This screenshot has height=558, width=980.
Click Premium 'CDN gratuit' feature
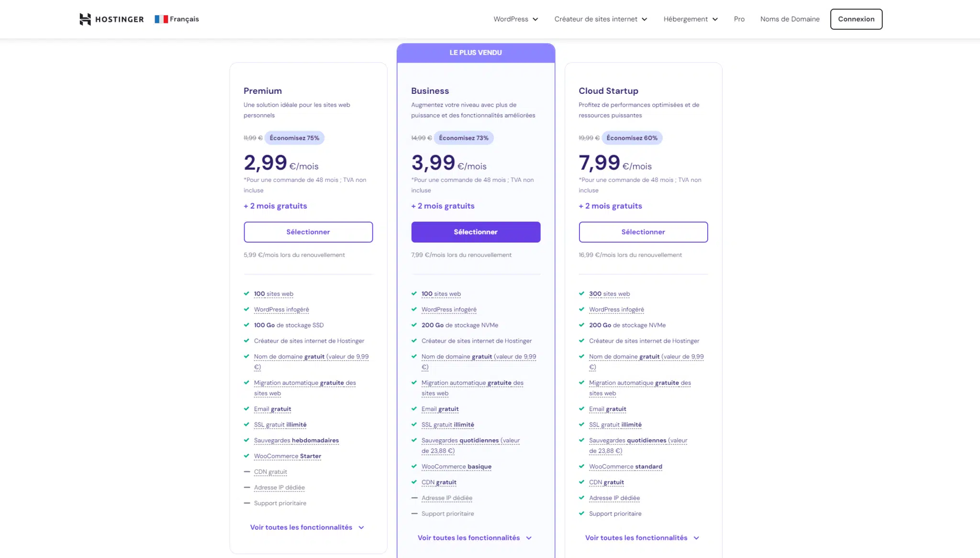point(270,472)
